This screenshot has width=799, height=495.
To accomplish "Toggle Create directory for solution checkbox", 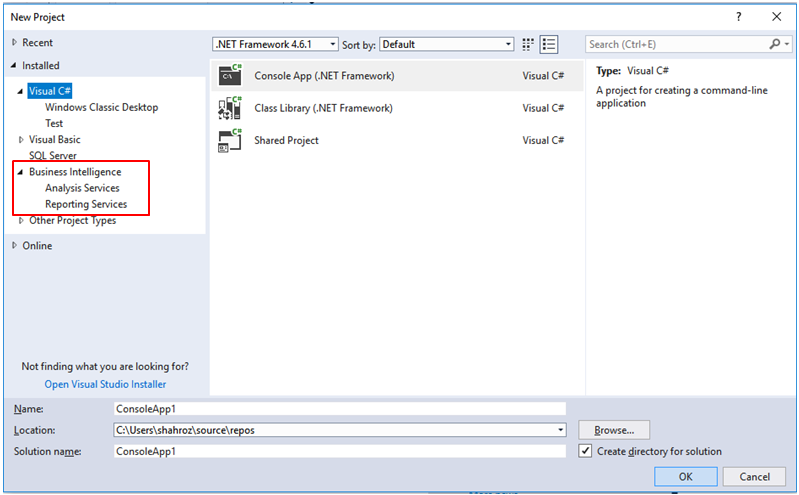I will click(x=585, y=451).
